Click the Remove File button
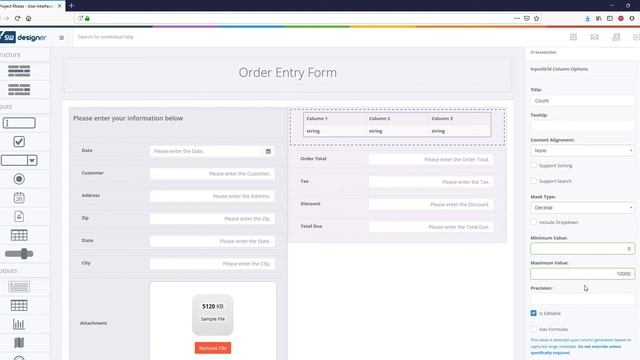This screenshot has height=360, width=640. (213, 348)
